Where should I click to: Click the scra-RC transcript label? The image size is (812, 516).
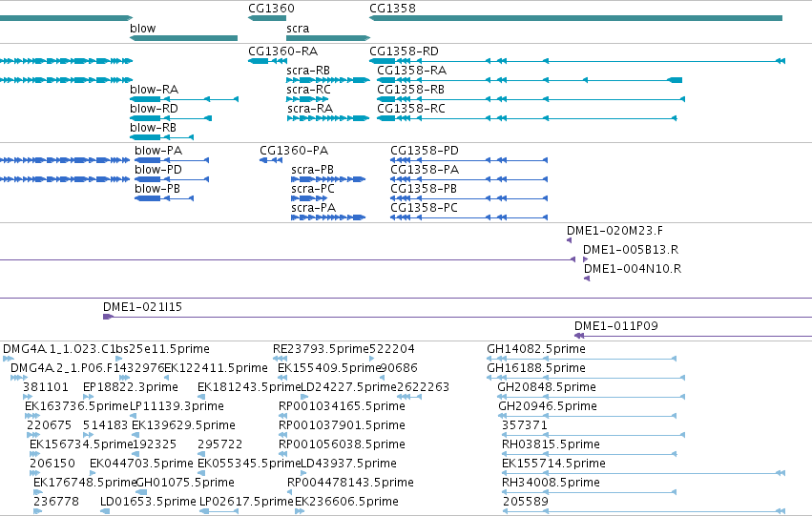[x=308, y=90]
